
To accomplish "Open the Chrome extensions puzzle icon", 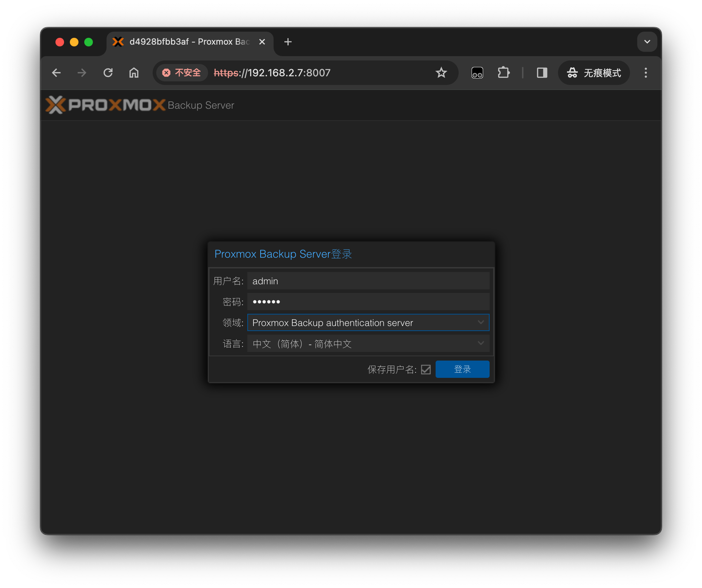I will pos(504,73).
